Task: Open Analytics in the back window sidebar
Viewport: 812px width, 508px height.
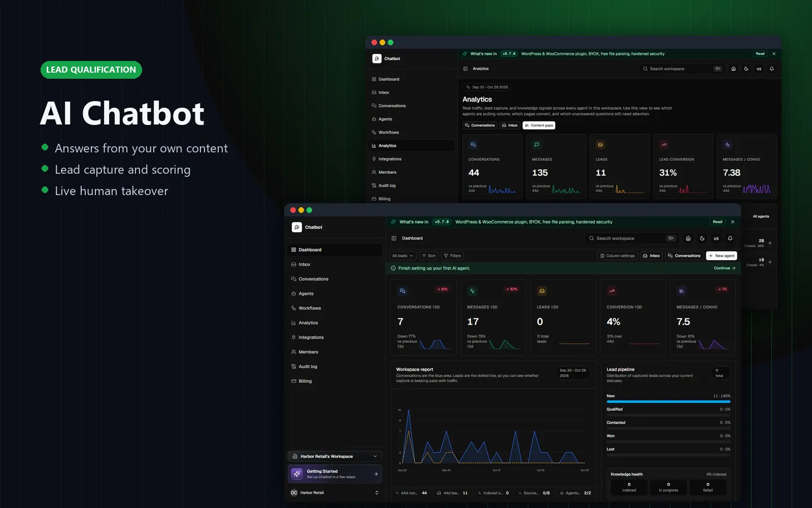Action: [412, 146]
